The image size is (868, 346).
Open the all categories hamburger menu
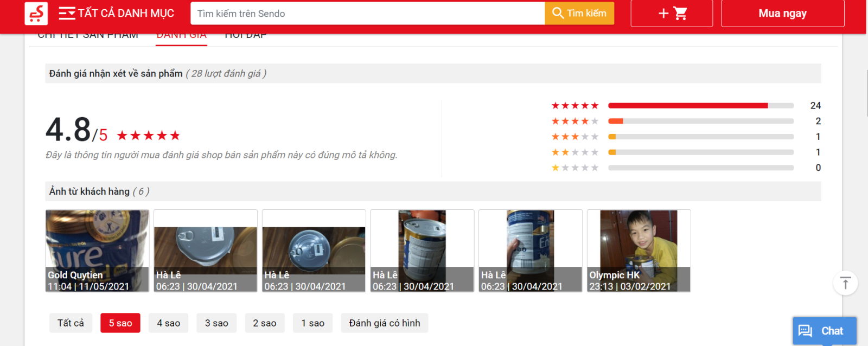point(67,14)
